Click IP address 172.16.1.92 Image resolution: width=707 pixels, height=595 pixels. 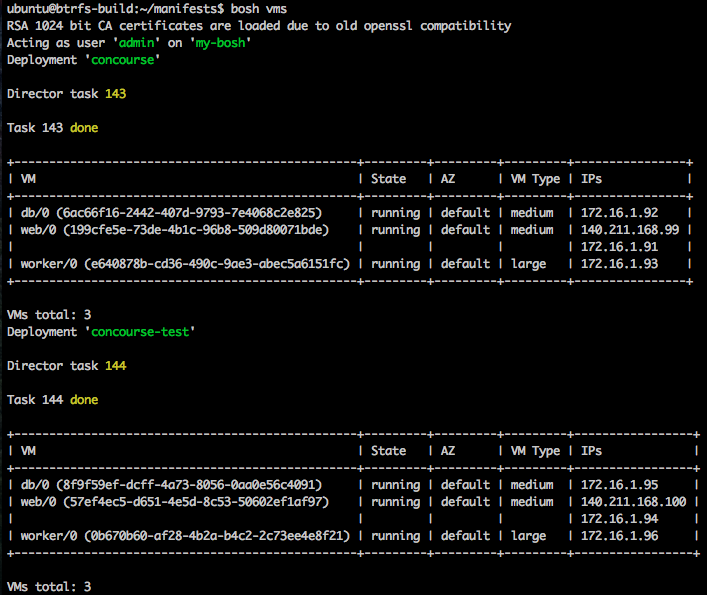click(620, 213)
